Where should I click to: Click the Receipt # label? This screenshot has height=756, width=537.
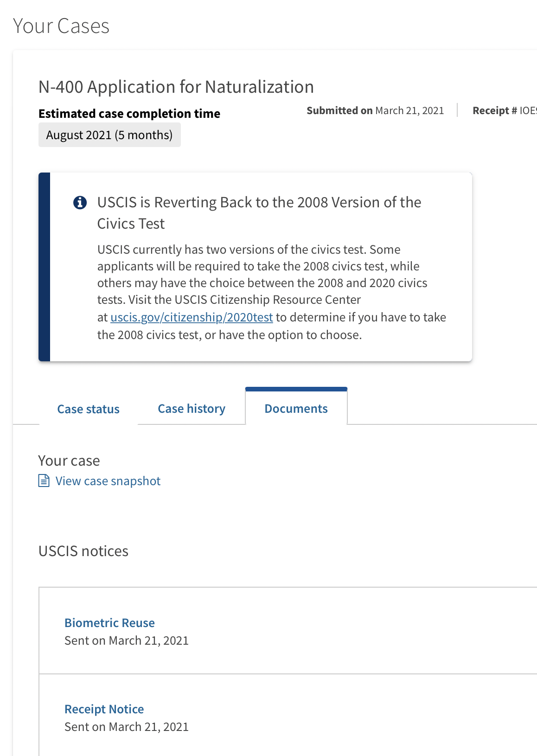pos(494,110)
